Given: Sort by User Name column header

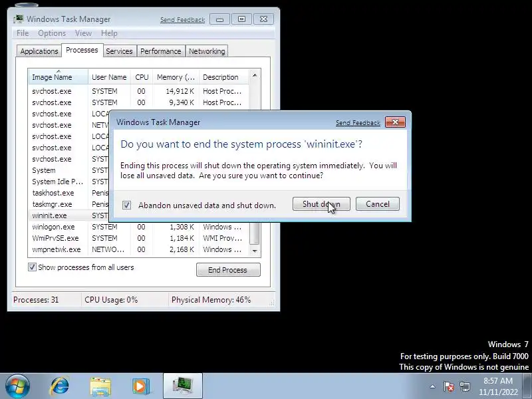Looking at the screenshot, I should tap(109, 77).
